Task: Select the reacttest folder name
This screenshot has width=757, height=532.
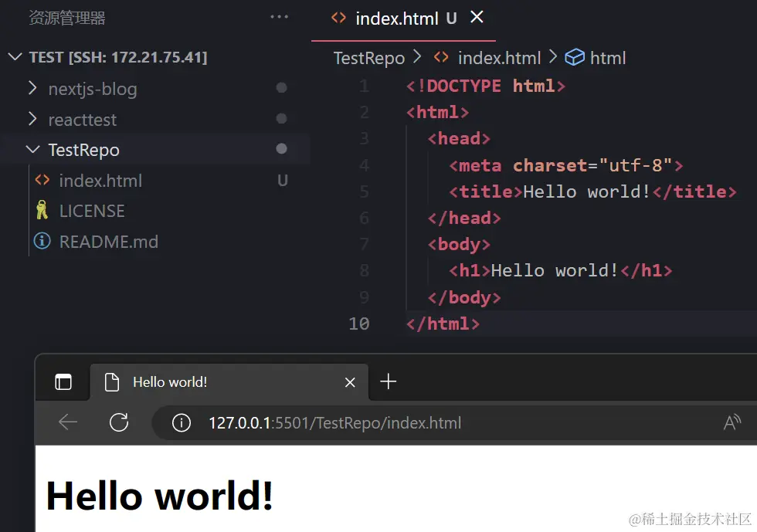Action: pyautogui.click(x=83, y=120)
